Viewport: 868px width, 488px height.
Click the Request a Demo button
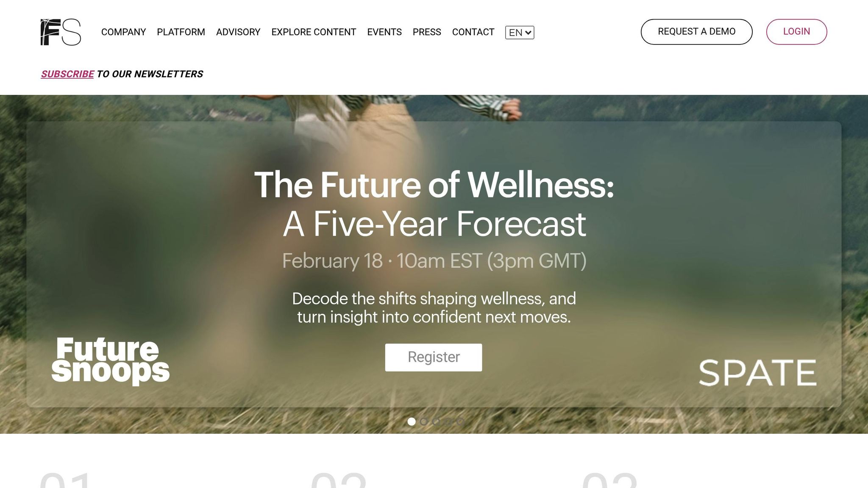pos(696,32)
